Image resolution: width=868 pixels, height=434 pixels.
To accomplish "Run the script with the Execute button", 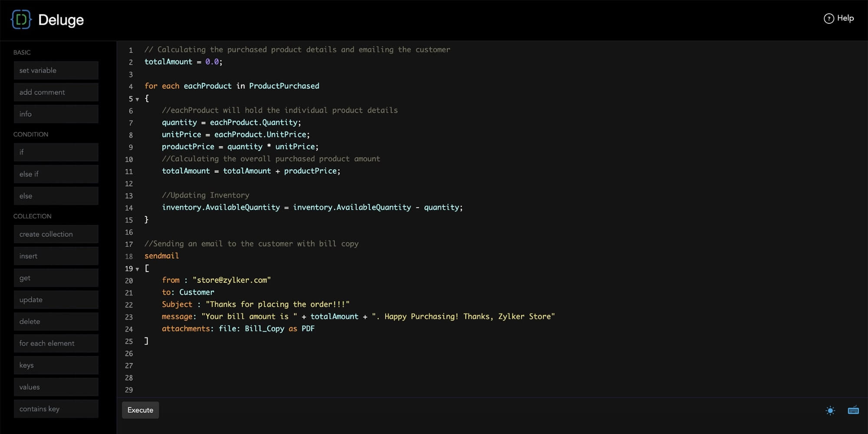I will click(140, 410).
